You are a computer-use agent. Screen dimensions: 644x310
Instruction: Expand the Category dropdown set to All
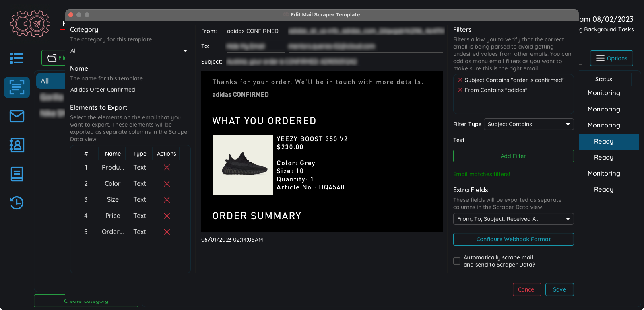pos(130,51)
